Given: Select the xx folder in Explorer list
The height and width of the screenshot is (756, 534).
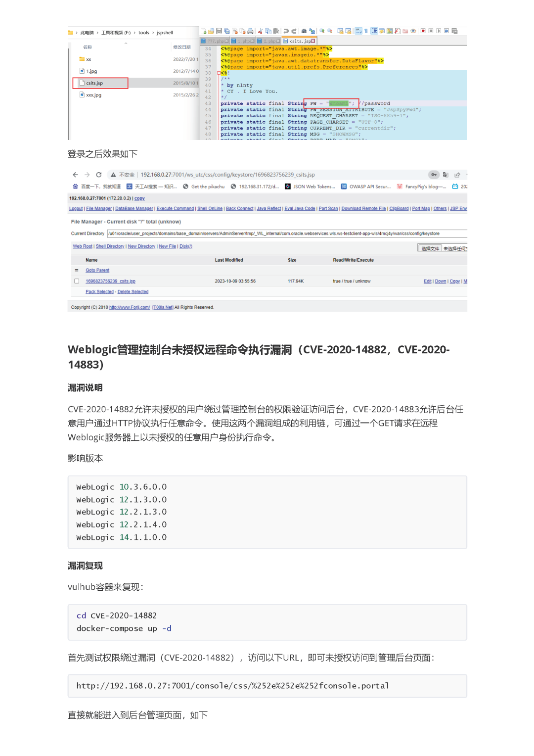Looking at the screenshot, I should pyautogui.click(x=85, y=59).
